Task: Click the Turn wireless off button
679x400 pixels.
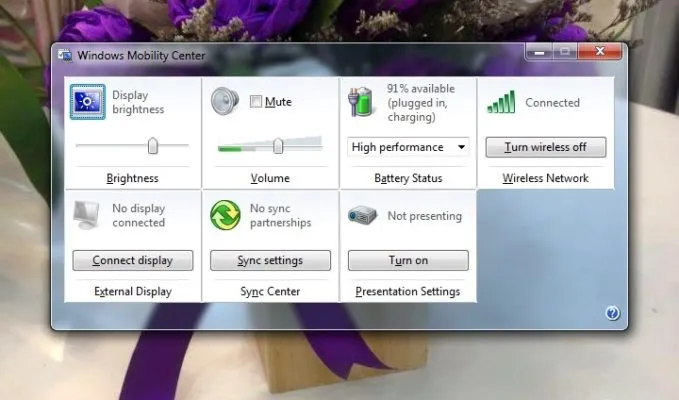Action: click(546, 147)
